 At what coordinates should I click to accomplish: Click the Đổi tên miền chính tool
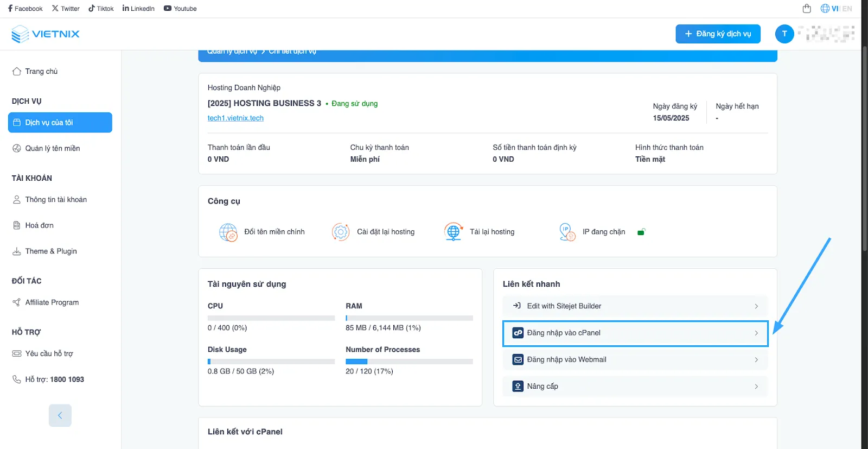262,232
